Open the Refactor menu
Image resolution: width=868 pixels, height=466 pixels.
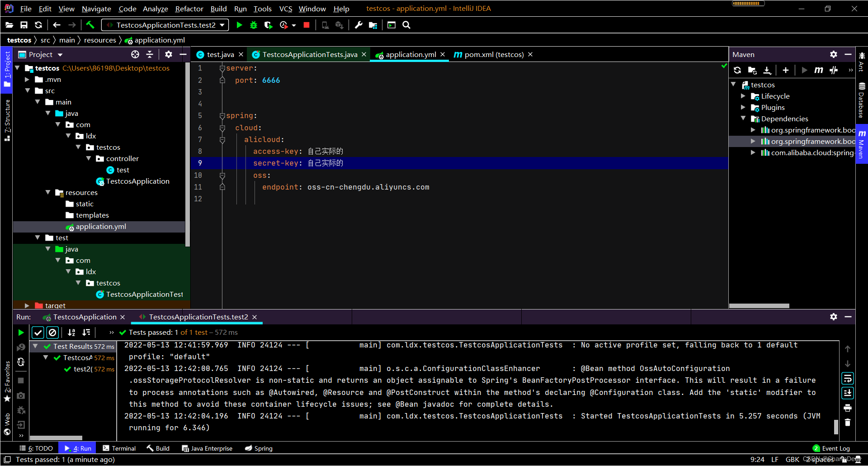pyautogui.click(x=189, y=9)
